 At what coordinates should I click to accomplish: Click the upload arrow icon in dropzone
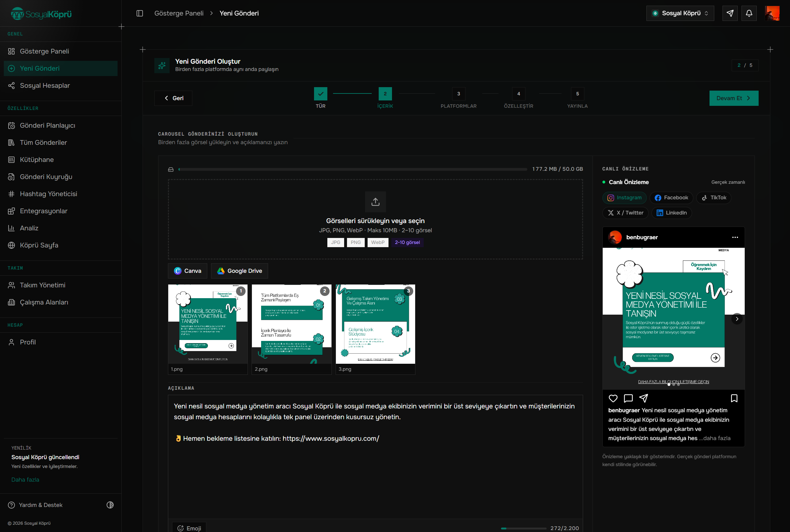click(375, 202)
